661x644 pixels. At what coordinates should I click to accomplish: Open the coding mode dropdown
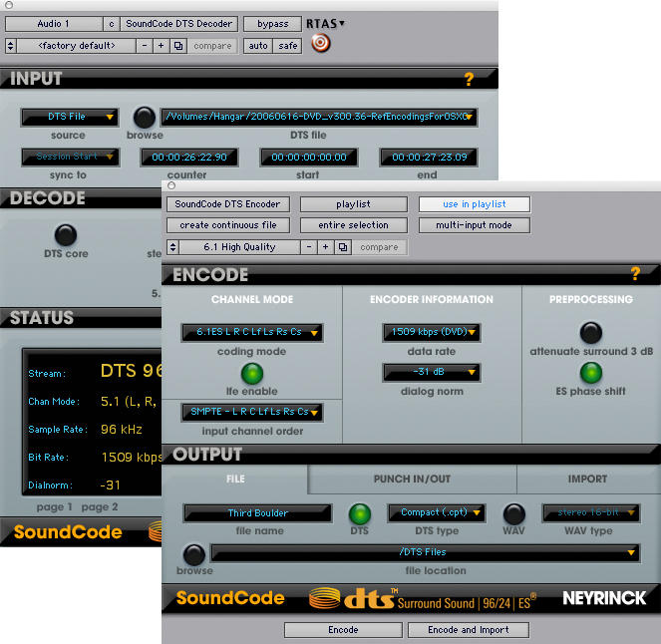pyautogui.click(x=252, y=332)
